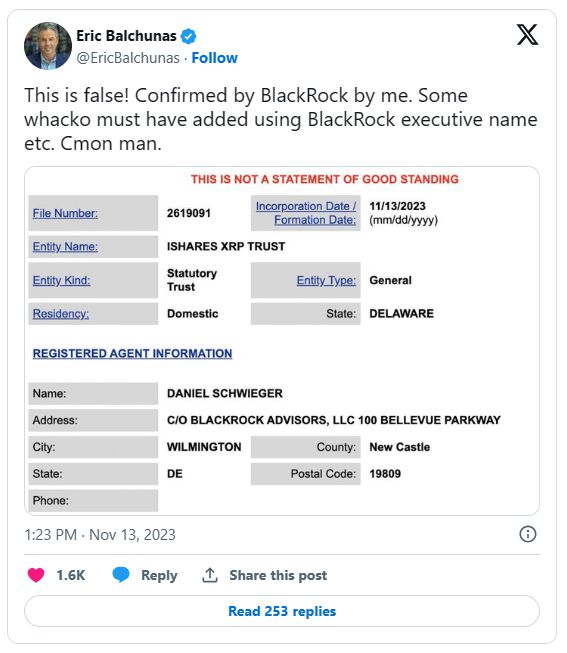
Task: Open Registered Agent Information heading link
Action: tap(132, 353)
